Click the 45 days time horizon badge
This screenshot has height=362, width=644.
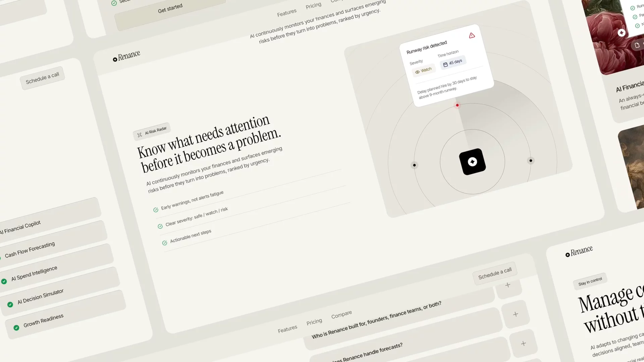tap(452, 63)
